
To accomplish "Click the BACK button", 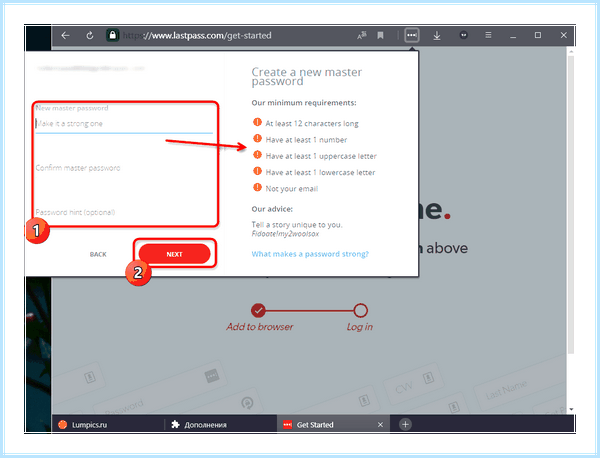I will click(x=98, y=254).
